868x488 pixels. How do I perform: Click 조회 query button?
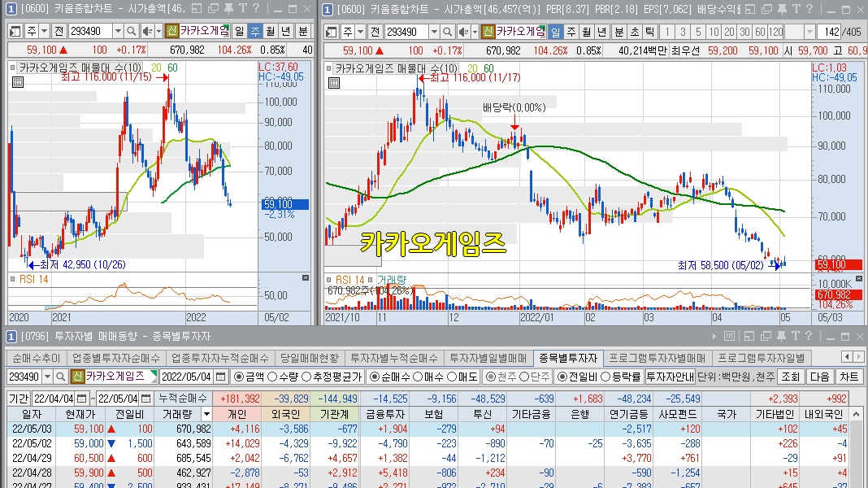790,377
